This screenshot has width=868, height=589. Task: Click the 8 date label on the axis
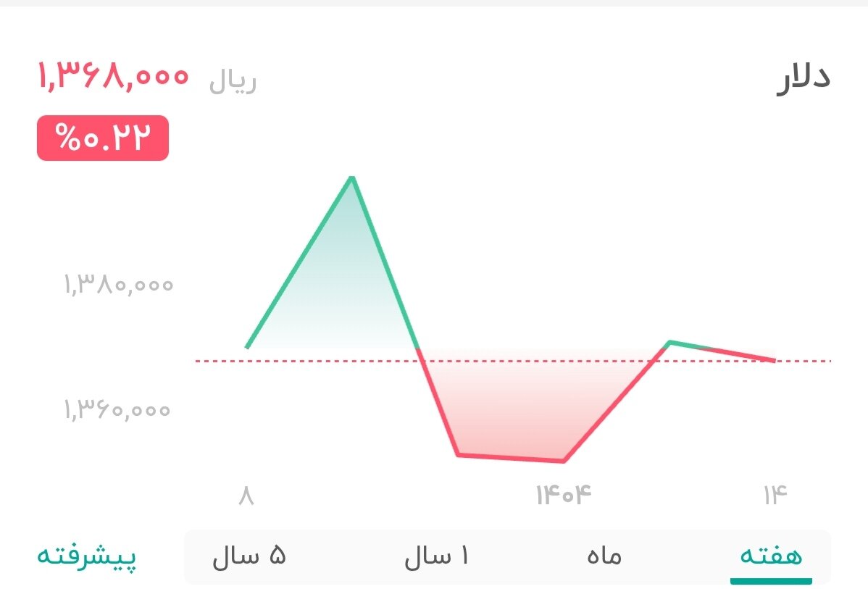click(244, 495)
